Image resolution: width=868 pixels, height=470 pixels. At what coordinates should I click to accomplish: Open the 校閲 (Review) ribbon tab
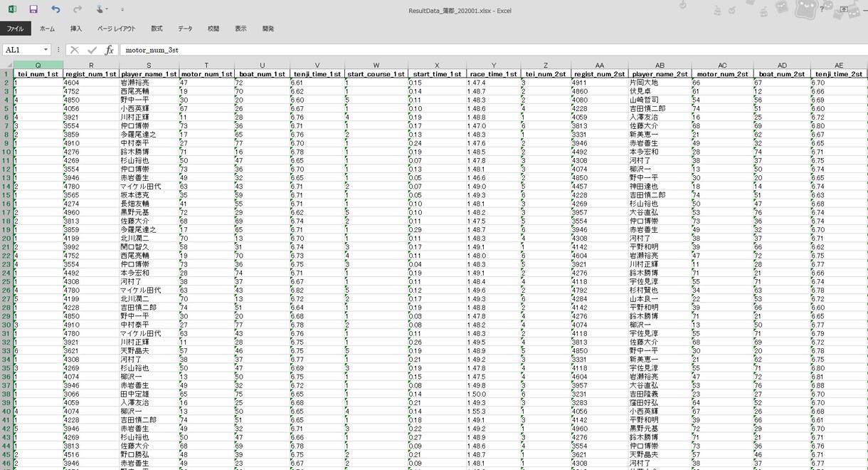(213, 28)
